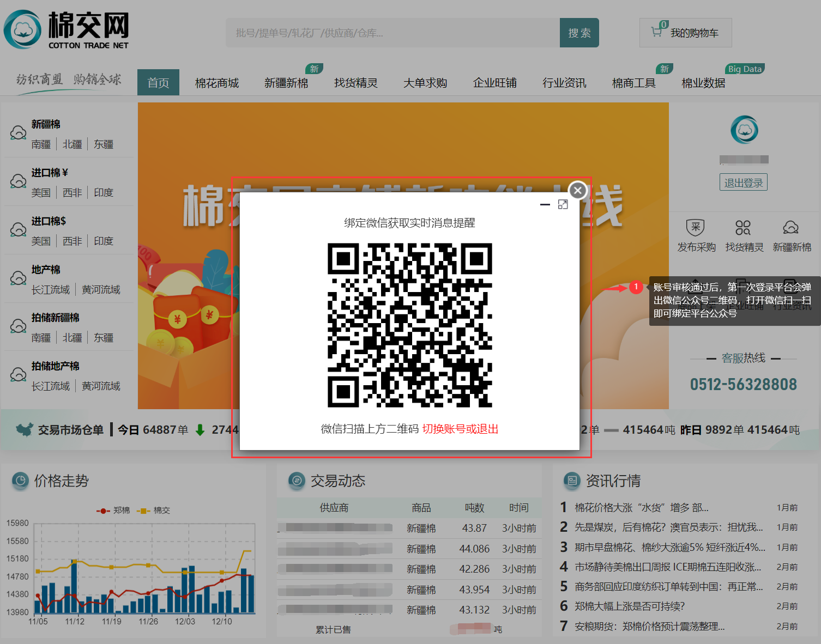Open the 行业资讯 nav item
This screenshot has height=644, width=821.
click(564, 83)
